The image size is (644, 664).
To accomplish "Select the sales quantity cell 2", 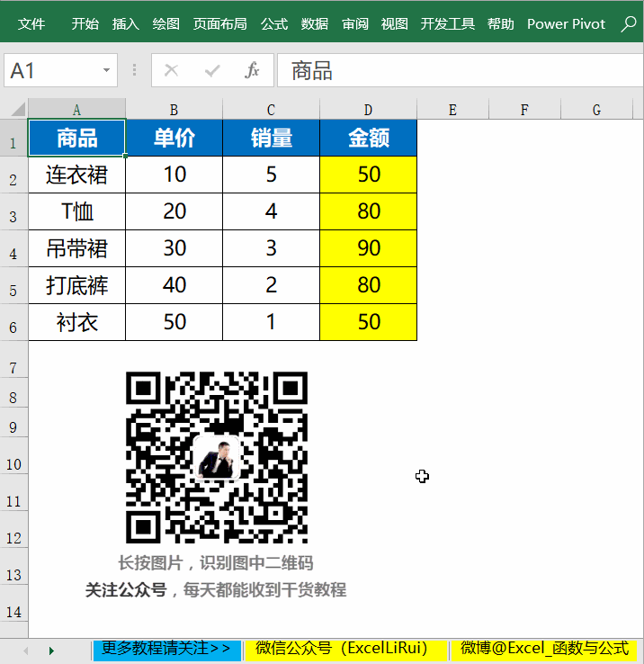I will 271,285.
